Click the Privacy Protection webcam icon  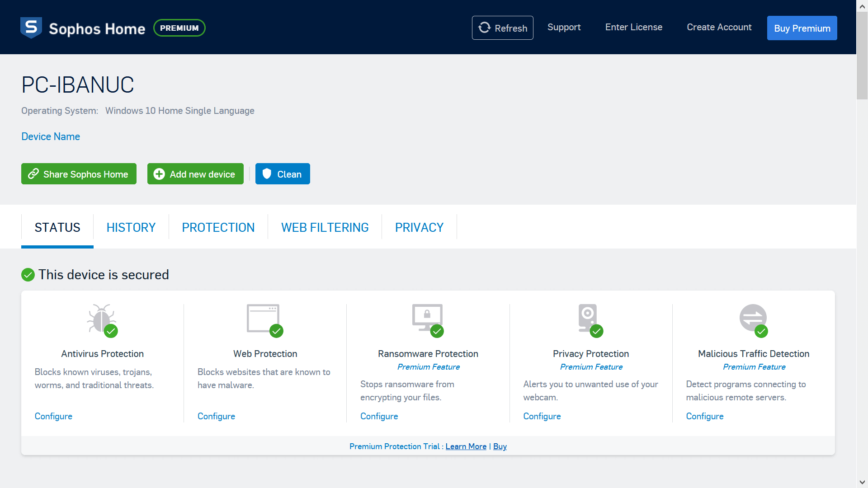(590, 320)
